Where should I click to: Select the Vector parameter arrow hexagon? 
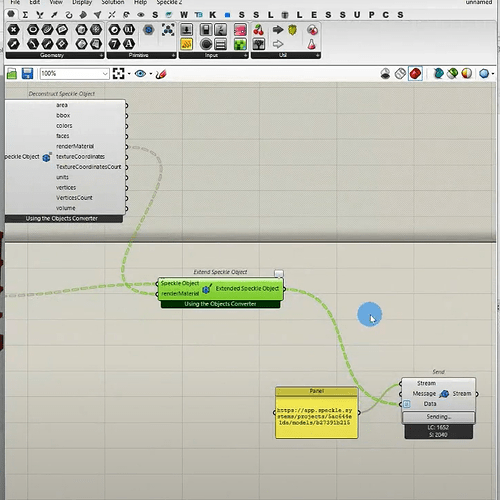[x=13, y=44]
